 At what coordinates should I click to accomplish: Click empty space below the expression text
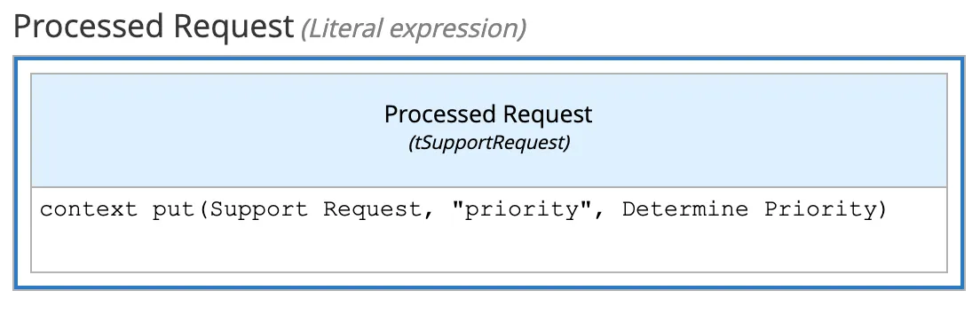(488, 248)
